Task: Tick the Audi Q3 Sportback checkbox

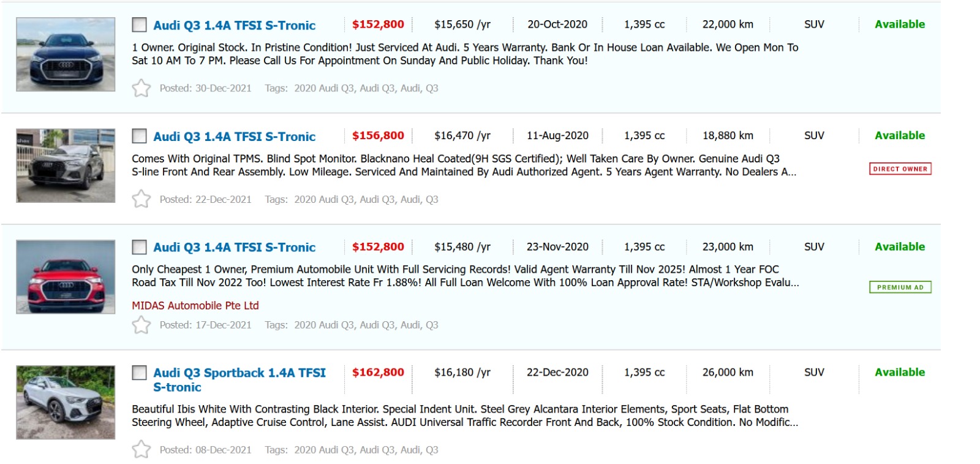Action: point(140,373)
